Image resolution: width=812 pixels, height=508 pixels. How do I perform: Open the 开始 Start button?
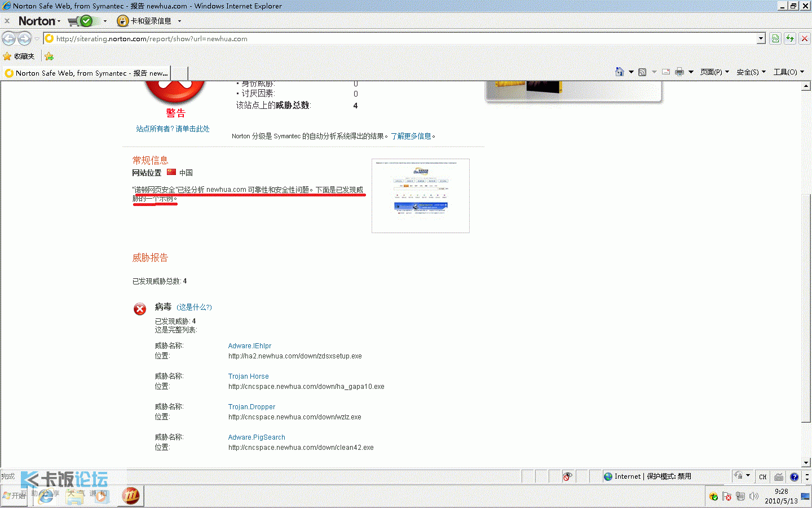pyautogui.click(x=14, y=496)
